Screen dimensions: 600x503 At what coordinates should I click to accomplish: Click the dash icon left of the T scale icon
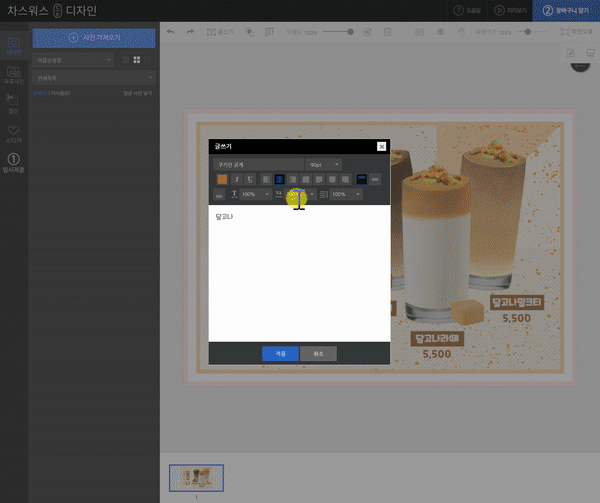[x=219, y=195]
